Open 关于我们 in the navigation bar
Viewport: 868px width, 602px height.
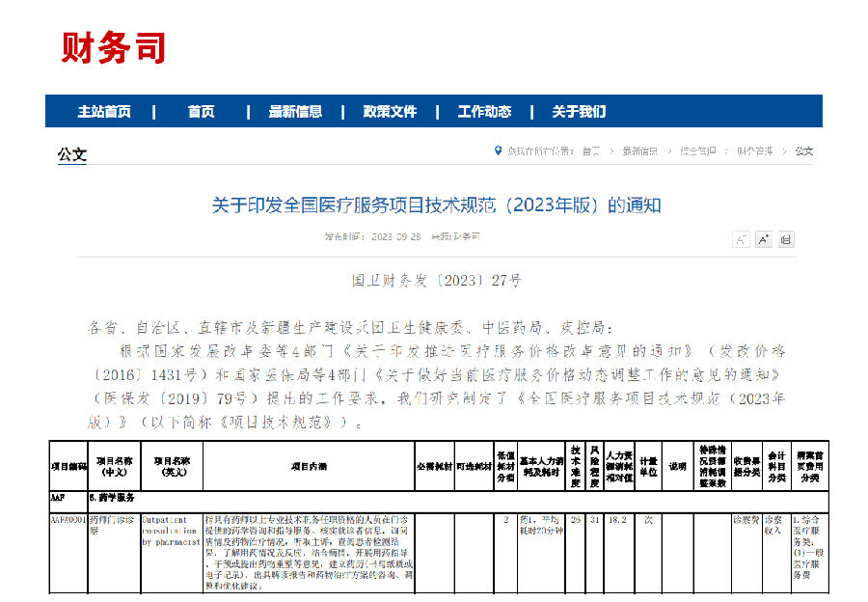tap(579, 111)
